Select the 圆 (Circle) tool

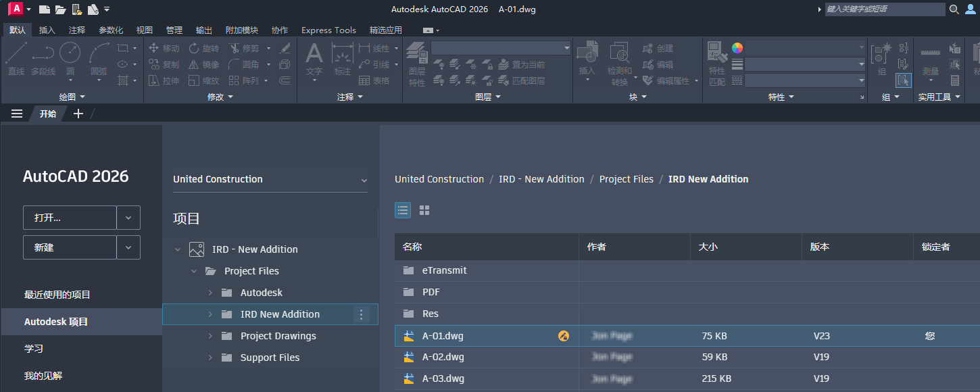tap(70, 59)
